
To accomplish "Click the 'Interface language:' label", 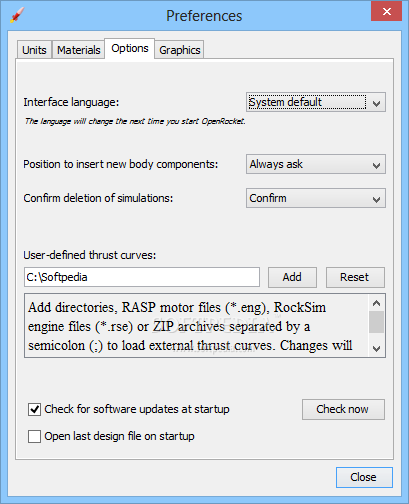I will (x=71, y=102).
